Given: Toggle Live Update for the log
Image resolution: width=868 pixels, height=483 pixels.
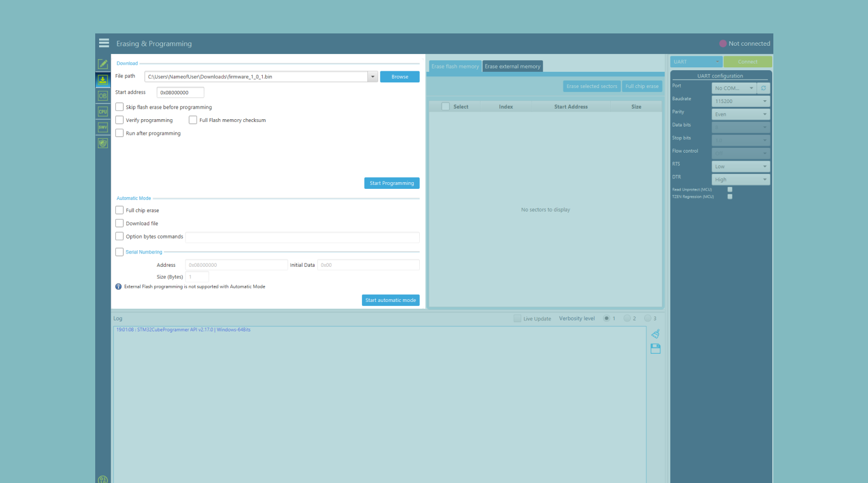Looking at the screenshot, I should click(517, 319).
